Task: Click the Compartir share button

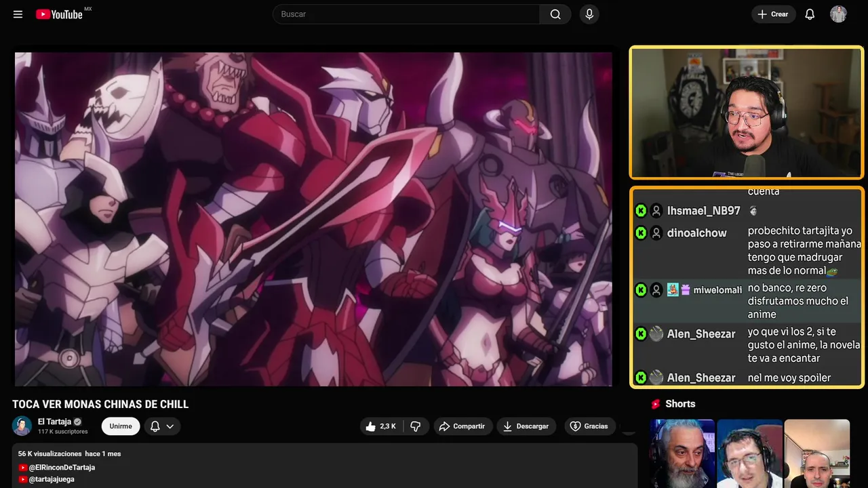Action: (462, 426)
